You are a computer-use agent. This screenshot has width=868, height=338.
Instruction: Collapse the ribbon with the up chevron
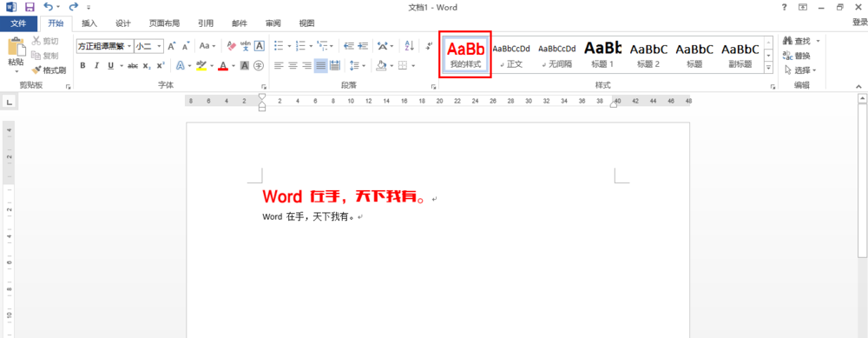click(858, 86)
